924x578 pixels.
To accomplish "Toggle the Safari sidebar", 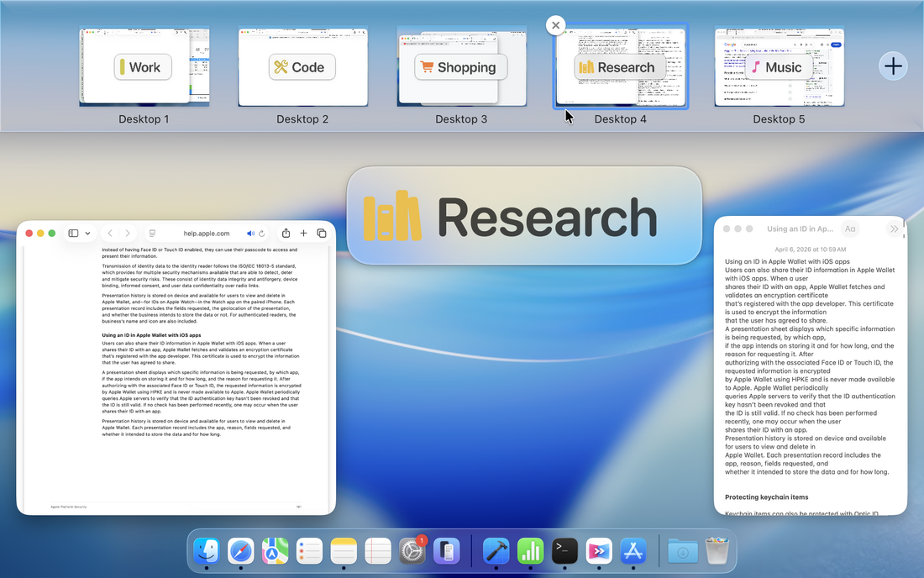I will click(73, 233).
